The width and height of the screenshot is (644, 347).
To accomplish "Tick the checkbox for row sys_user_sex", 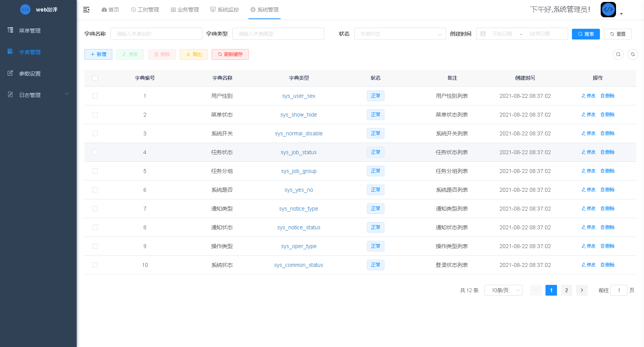I will (95, 96).
